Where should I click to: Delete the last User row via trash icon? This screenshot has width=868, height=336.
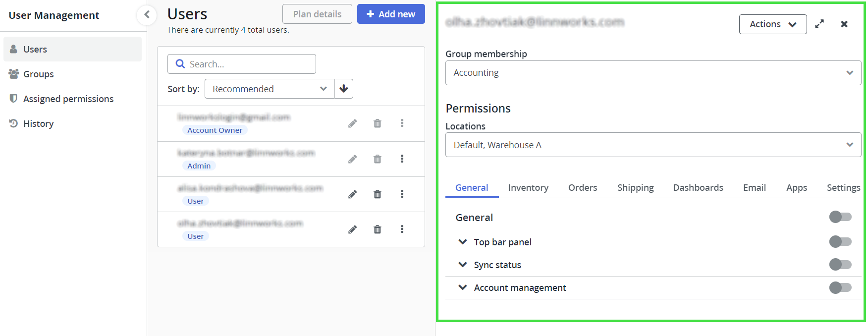pyautogui.click(x=378, y=229)
